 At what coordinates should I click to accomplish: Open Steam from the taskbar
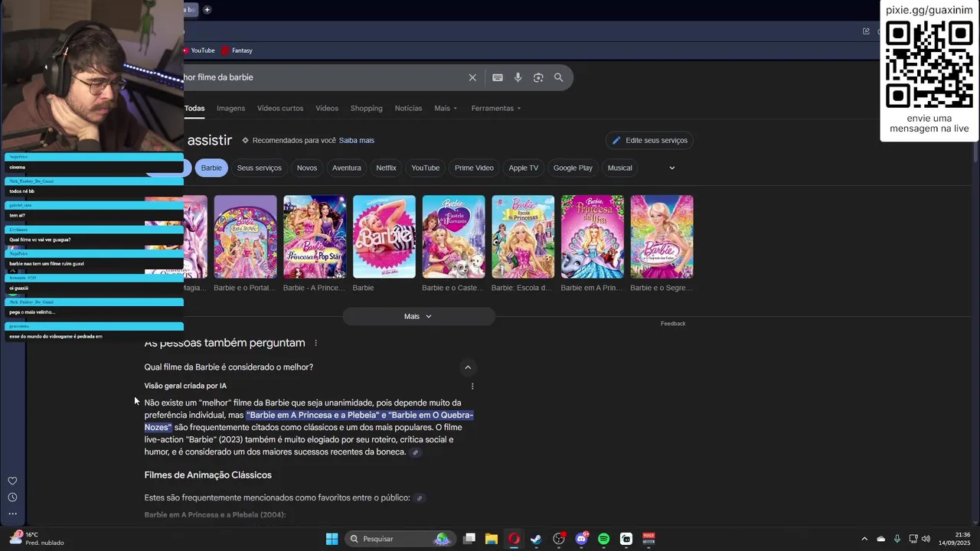pos(536,539)
